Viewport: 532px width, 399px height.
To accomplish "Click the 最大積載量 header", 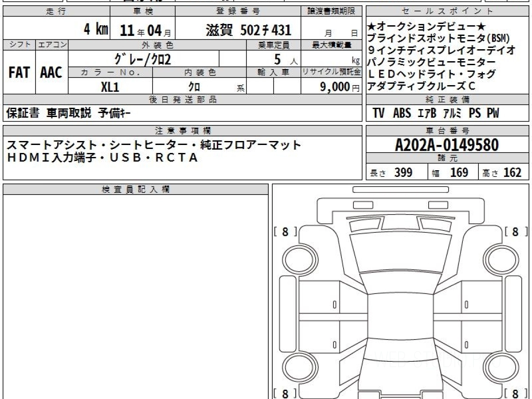I will [332, 45].
